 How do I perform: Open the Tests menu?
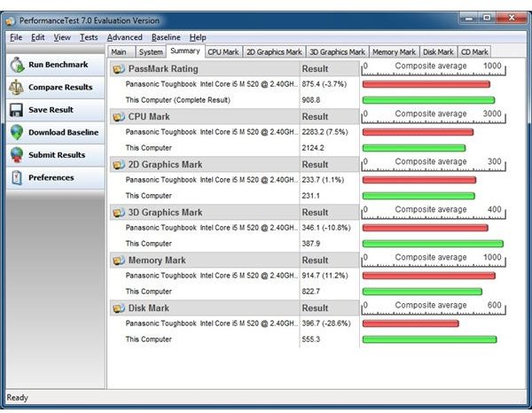89,37
